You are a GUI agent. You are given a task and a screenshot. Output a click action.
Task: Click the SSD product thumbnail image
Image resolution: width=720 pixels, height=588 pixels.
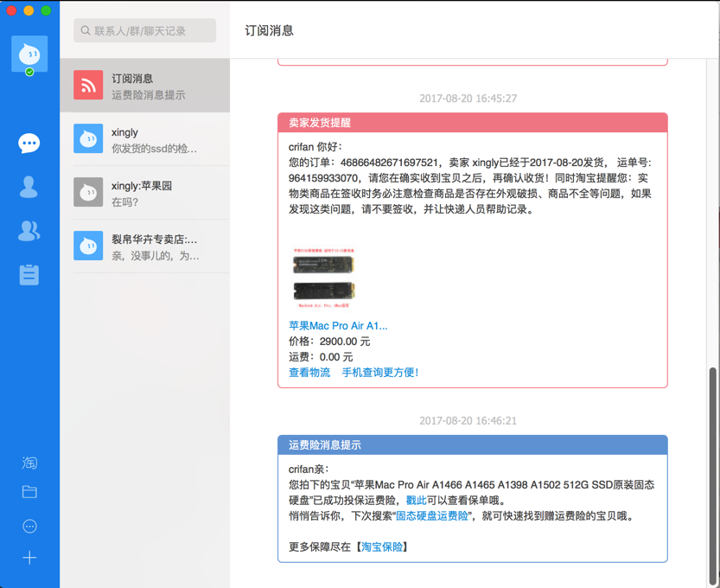(x=324, y=278)
